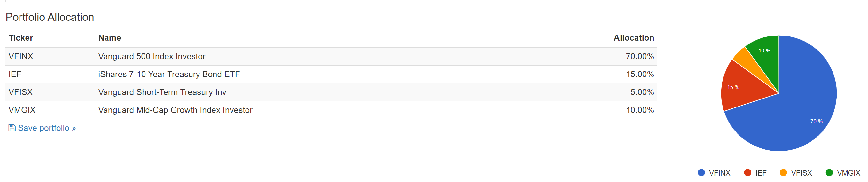Toggle the VMGIX legend label
This screenshot has height=182, width=868.
(x=848, y=173)
